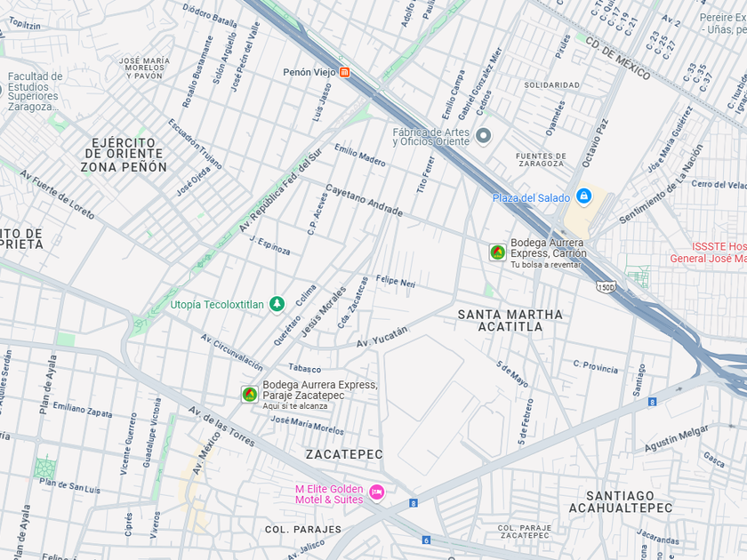This screenshot has height=560, width=747.
Task: Click the Facultad de Estudios Superiores Zaragoza label
Action: point(35,92)
